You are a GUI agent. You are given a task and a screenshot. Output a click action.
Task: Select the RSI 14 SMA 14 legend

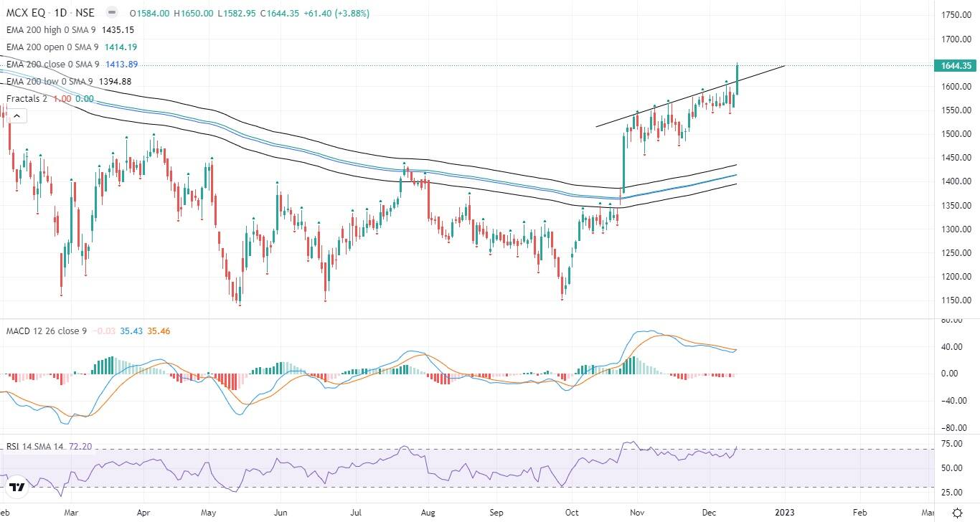coord(36,447)
